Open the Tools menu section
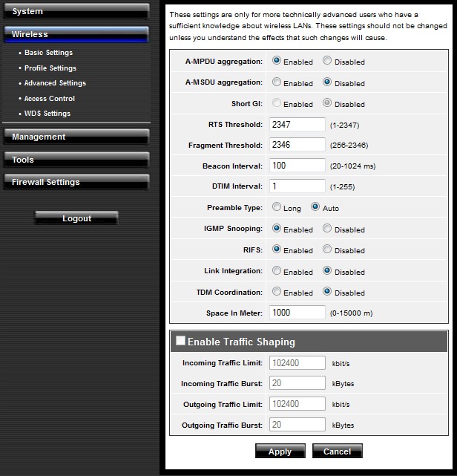The width and height of the screenshot is (457, 476). coord(76,160)
